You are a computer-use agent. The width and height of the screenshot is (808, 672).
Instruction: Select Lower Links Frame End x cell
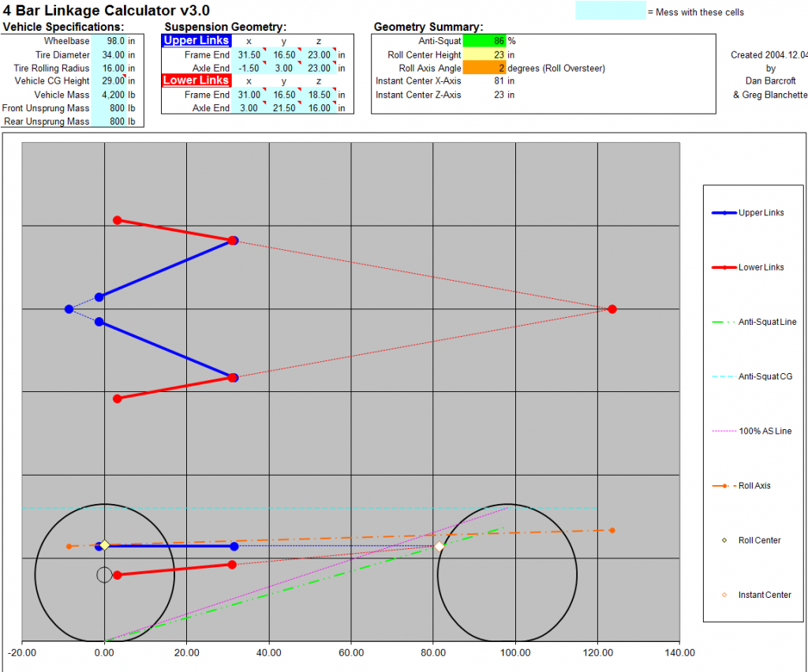[249, 95]
